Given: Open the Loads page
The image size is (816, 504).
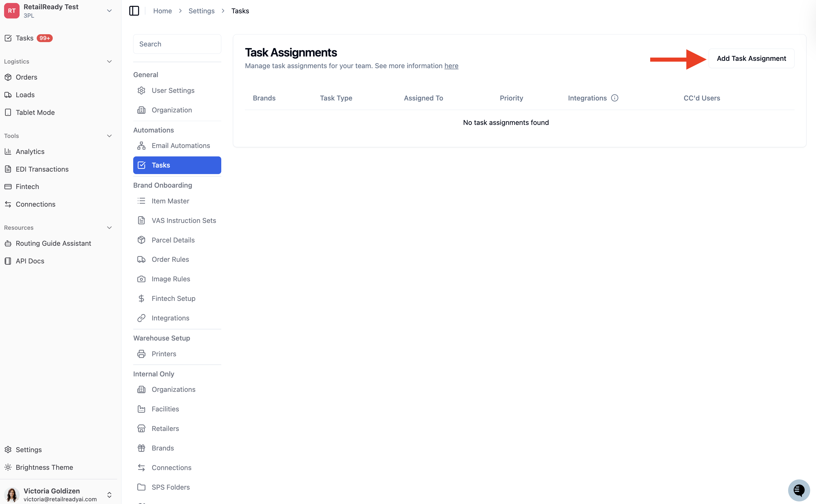Looking at the screenshot, I should 25,95.
